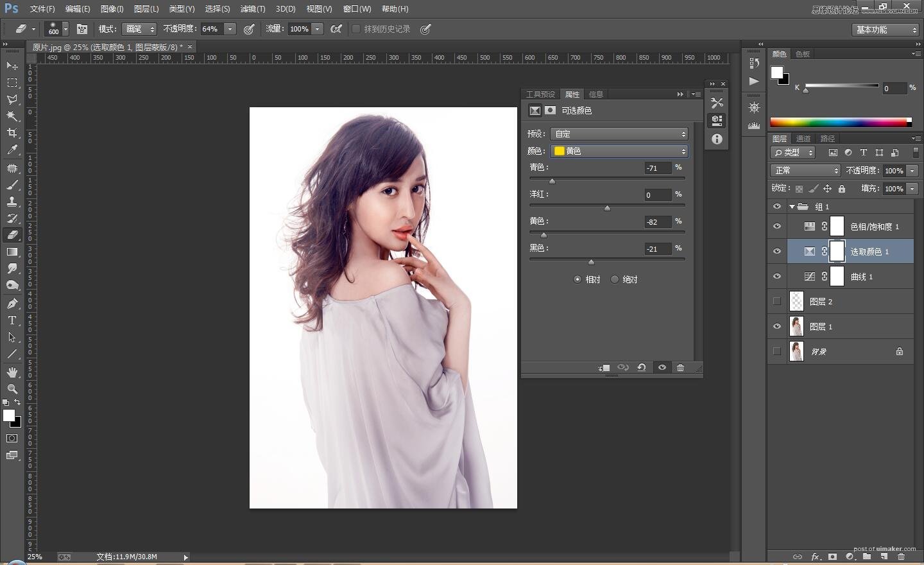Collapse the 组 1 group triangle
Screen dimensions: 924x565
tap(792, 207)
